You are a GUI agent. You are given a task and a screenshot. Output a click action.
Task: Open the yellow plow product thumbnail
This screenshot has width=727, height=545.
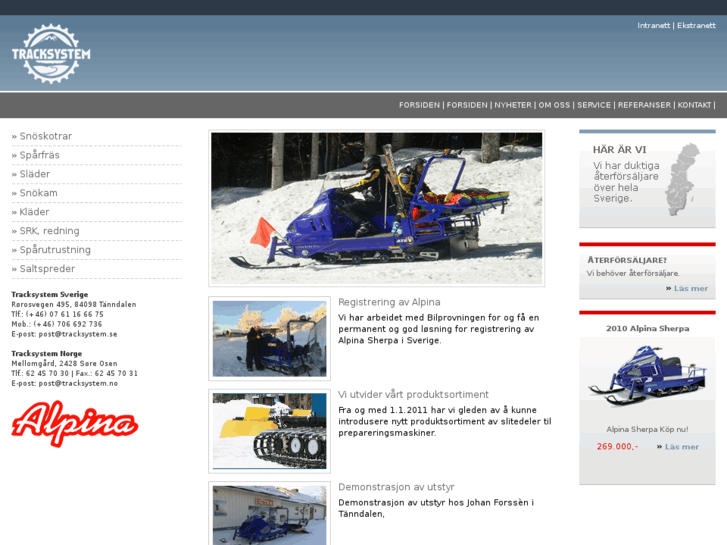tap(269, 431)
